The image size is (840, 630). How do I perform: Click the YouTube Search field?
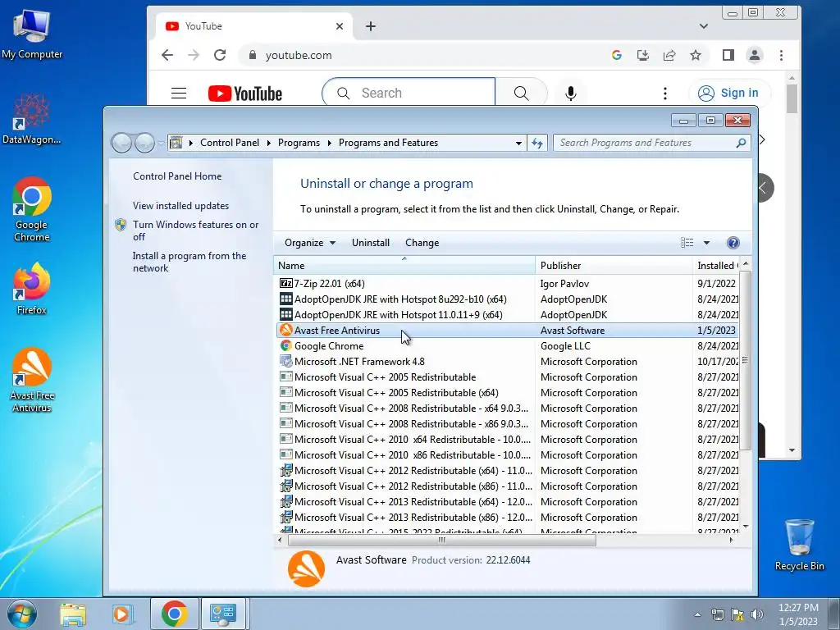pos(409,94)
